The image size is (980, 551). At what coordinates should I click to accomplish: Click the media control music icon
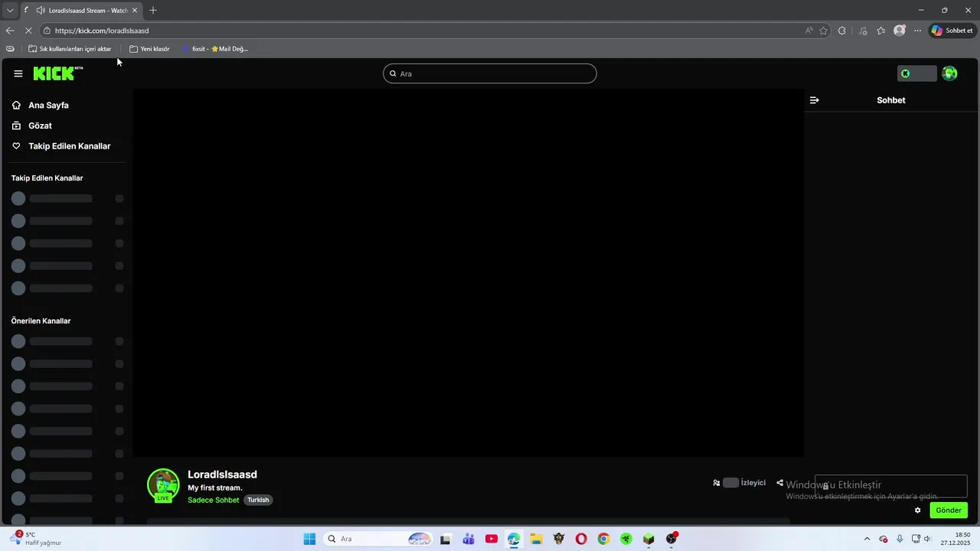[863, 31]
